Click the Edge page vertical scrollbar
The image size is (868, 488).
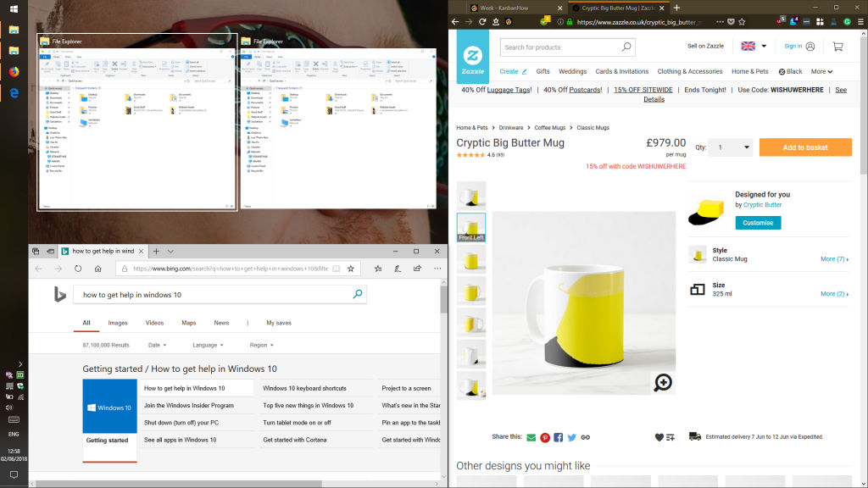[x=444, y=300]
